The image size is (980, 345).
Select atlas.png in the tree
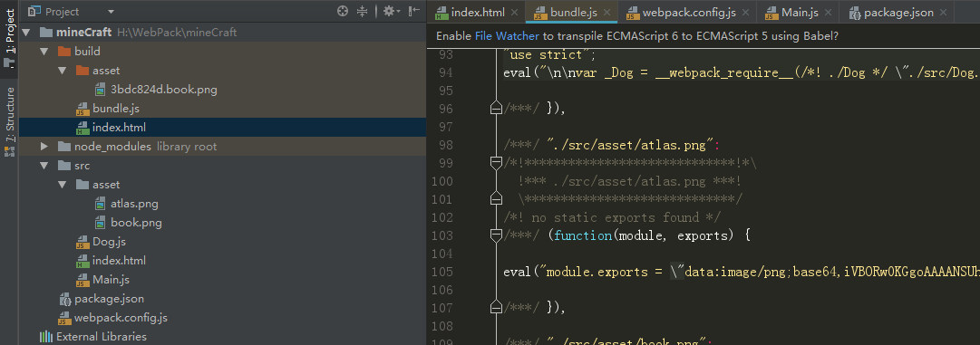(134, 204)
